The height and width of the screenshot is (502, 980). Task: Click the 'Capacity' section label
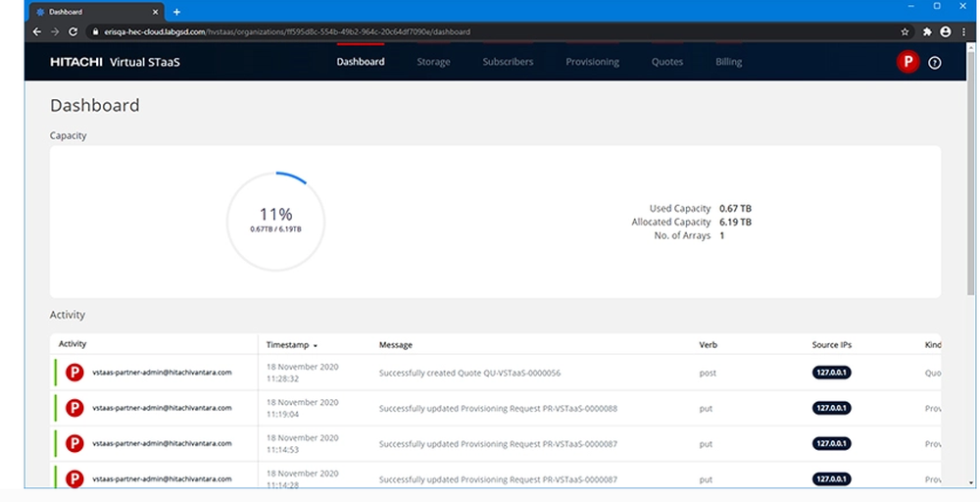point(69,135)
